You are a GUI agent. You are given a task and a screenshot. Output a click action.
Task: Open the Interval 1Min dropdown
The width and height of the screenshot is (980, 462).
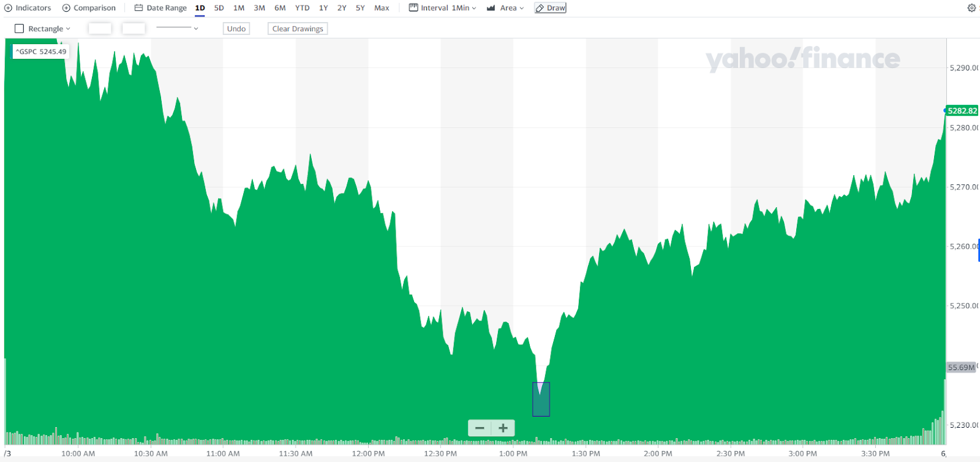[442, 8]
